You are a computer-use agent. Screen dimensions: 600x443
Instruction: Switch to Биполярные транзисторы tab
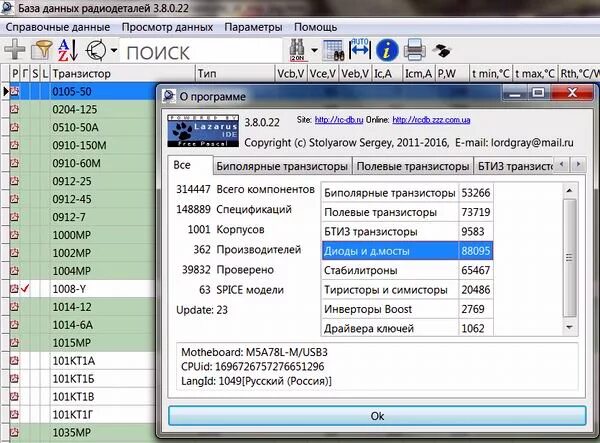pos(282,166)
